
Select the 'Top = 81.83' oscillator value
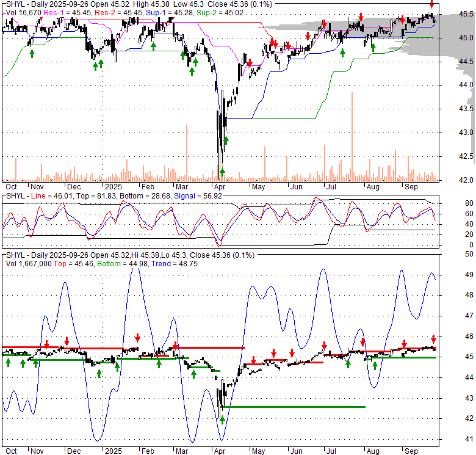[x=96, y=196]
